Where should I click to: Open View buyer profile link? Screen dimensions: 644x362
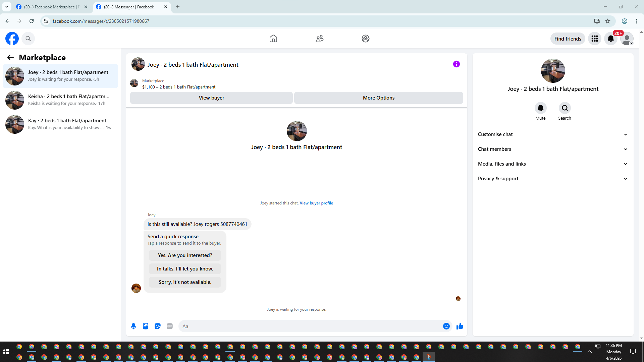316,203
